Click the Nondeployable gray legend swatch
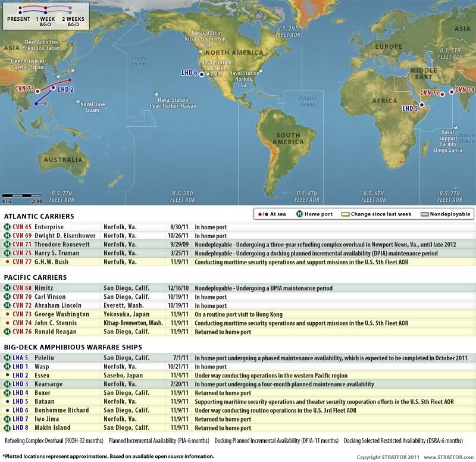The image size is (476, 462). coord(424,213)
